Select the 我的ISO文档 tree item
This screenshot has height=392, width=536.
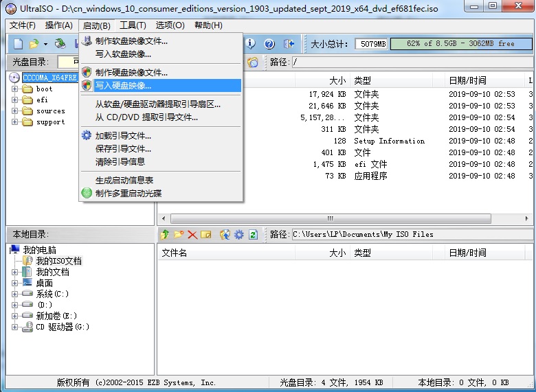pyautogui.click(x=59, y=262)
